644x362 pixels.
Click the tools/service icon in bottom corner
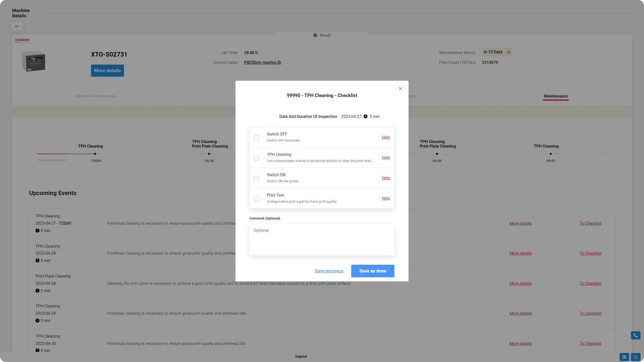[x=625, y=357]
